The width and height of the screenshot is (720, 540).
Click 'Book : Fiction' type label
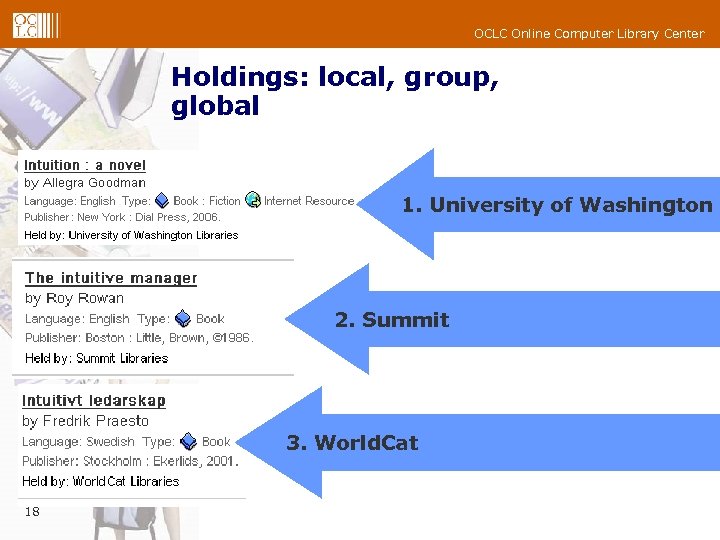(207, 201)
